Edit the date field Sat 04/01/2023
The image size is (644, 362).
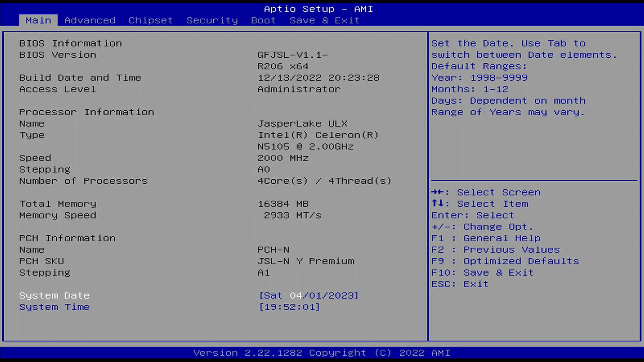coord(309,296)
